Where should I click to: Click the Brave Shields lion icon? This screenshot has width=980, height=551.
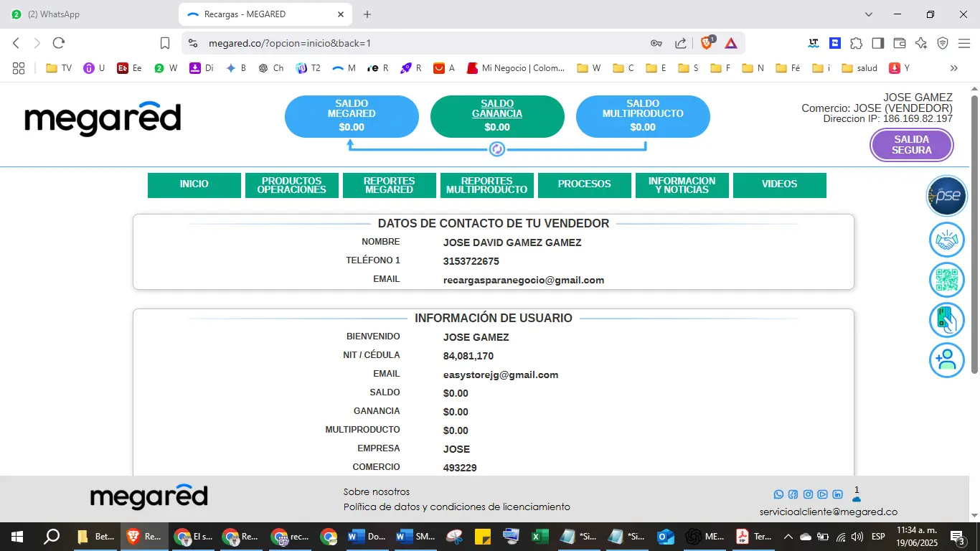[707, 43]
